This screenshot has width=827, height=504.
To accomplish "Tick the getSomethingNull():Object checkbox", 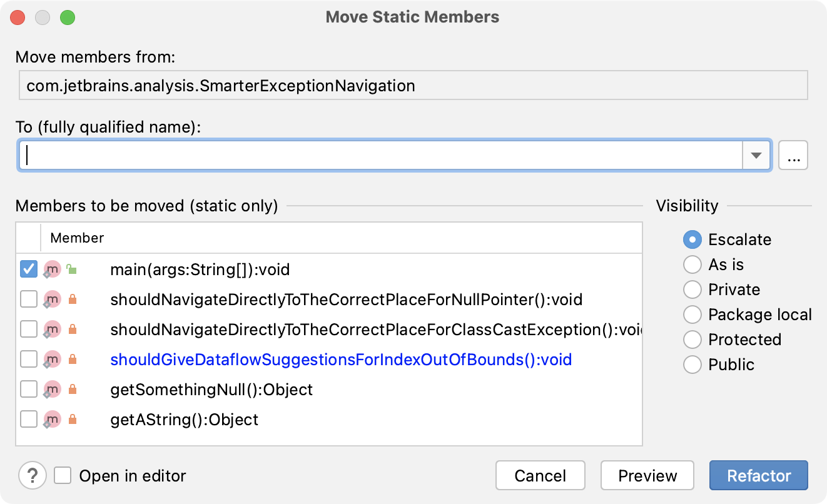I will point(29,390).
